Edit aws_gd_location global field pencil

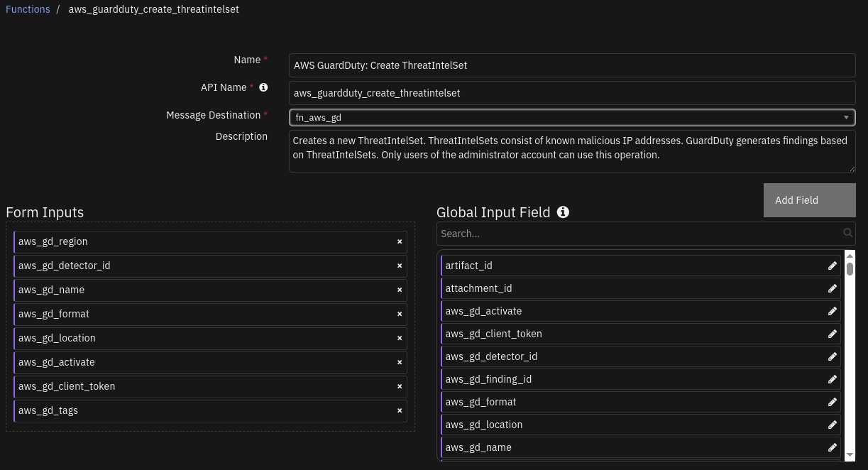point(833,425)
